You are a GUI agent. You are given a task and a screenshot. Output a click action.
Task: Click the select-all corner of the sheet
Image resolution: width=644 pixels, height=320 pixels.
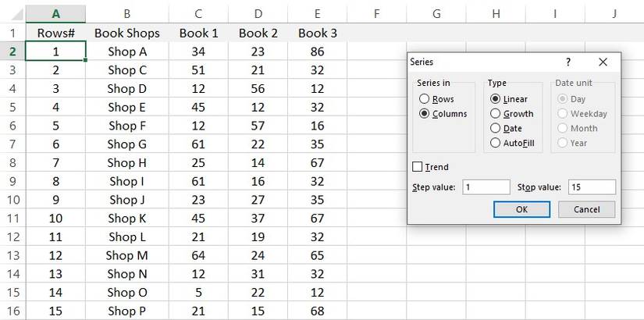click(x=12, y=13)
